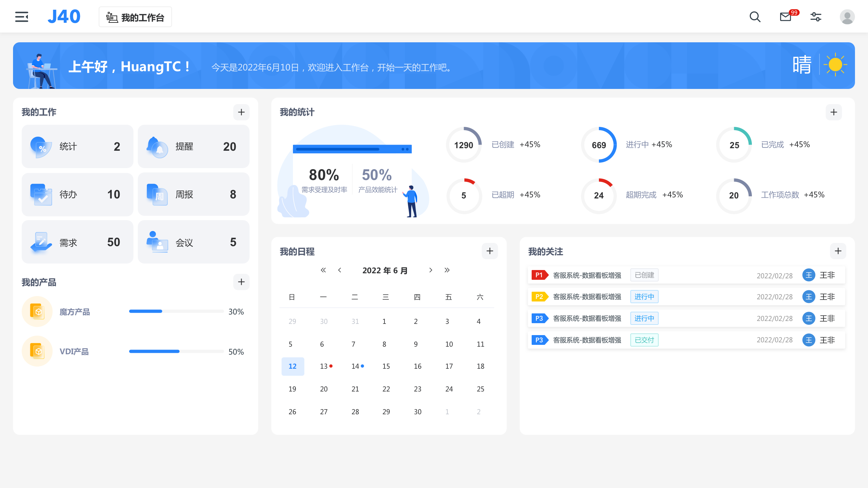Open the search magnifier icon
The width and height of the screenshot is (868, 488).
pos(755,17)
